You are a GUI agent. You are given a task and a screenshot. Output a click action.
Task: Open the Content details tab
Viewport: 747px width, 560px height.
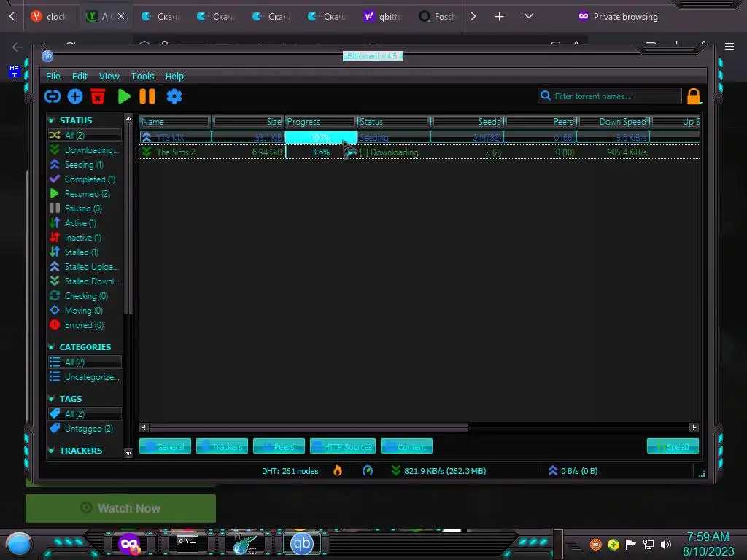406,447
